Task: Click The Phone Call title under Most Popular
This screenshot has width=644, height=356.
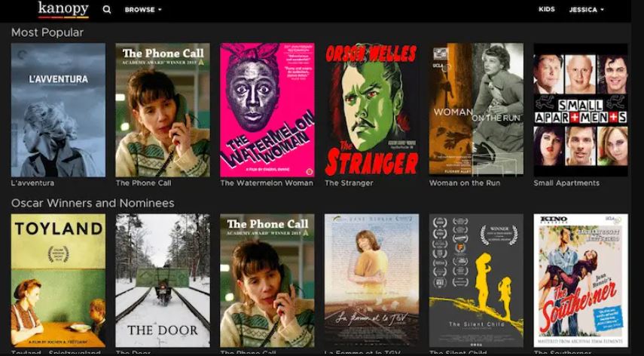Action: coord(143,183)
